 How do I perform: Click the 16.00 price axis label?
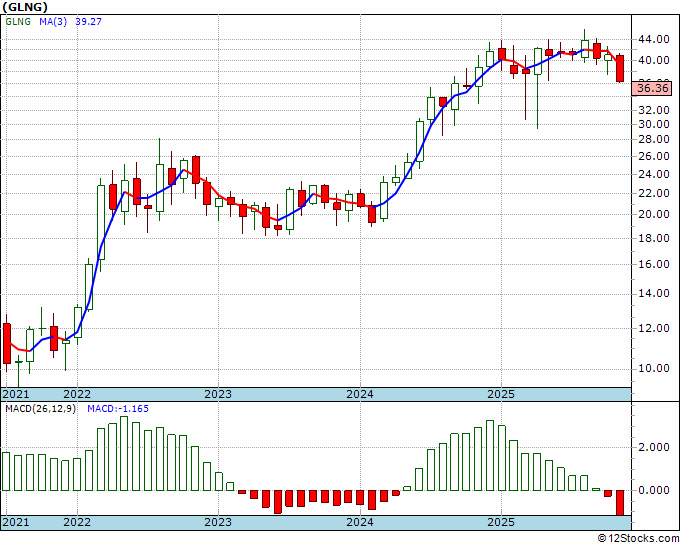coord(654,264)
